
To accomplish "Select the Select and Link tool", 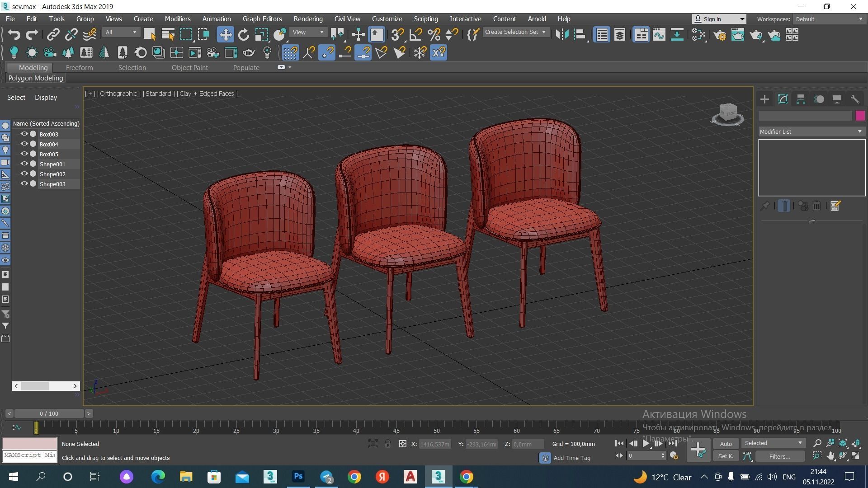I will point(53,35).
